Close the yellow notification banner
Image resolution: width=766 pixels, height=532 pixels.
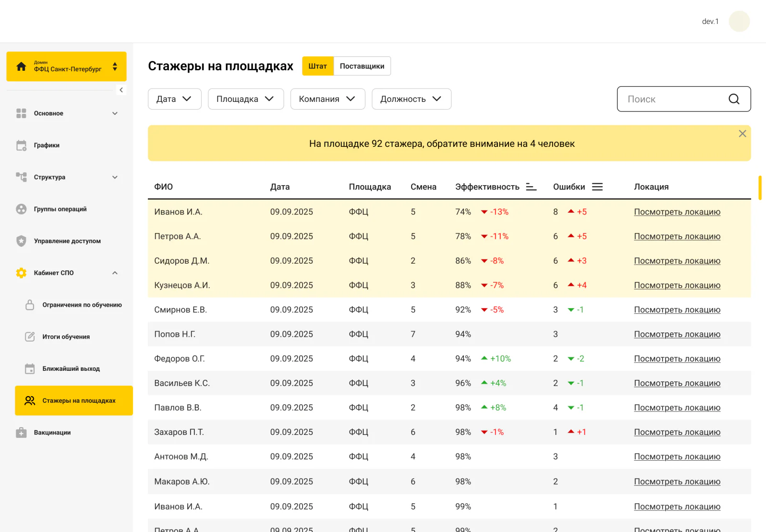pyautogui.click(x=743, y=133)
